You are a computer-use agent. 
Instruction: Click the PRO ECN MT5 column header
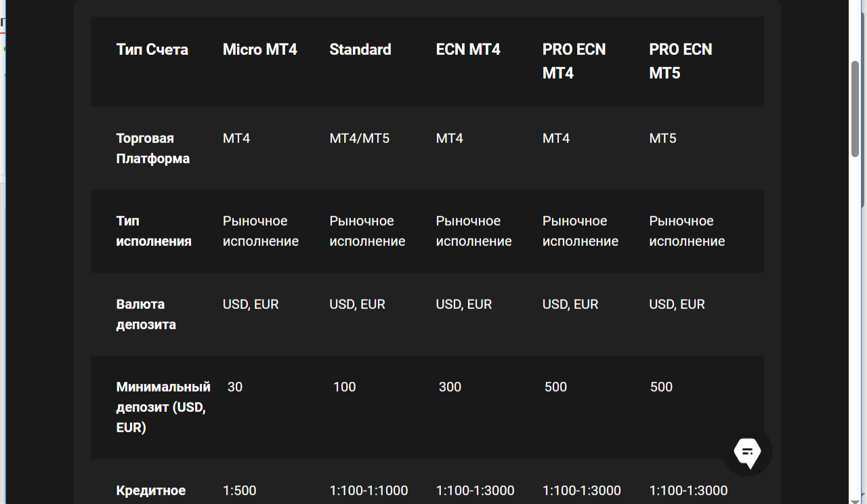click(681, 61)
